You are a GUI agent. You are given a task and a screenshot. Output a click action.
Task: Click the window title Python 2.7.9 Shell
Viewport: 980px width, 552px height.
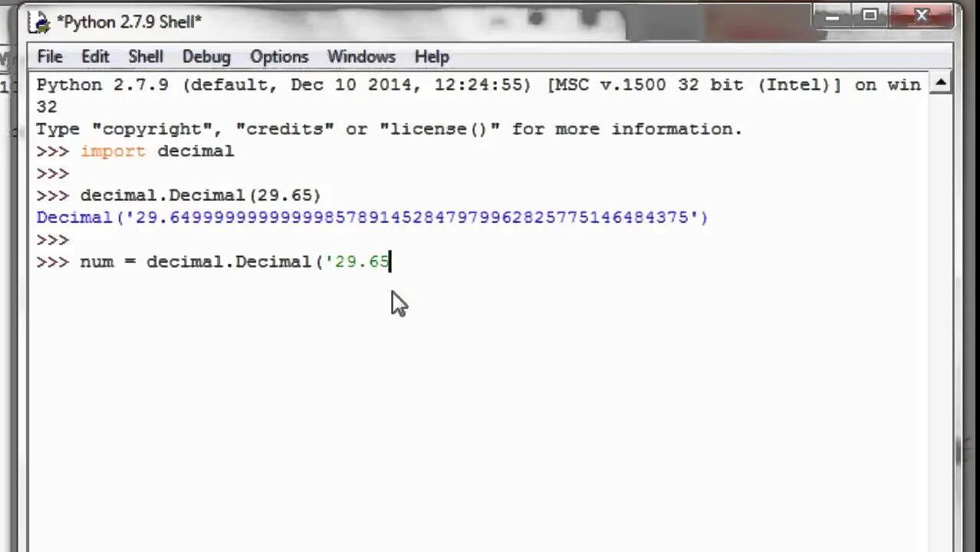point(129,22)
